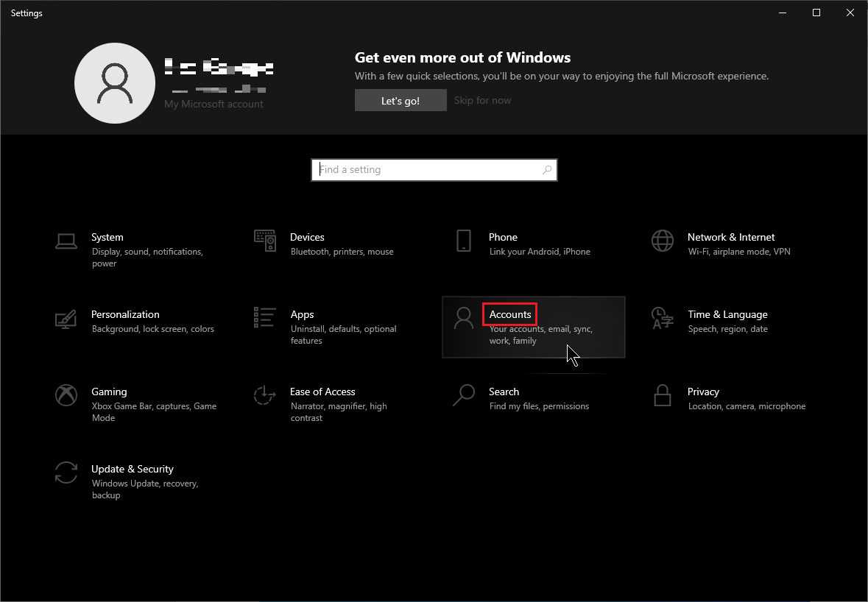The width and height of the screenshot is (868, 602).
Task: Open the Network & Internet globe icon
Action: coord(663,241)
